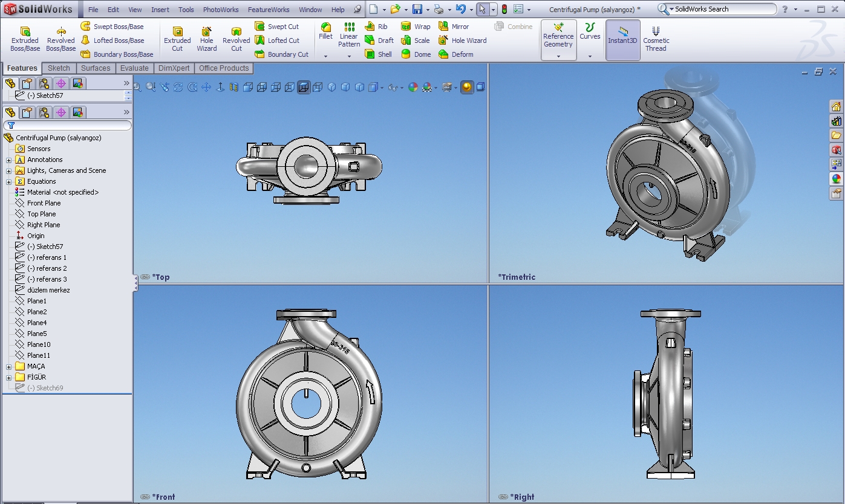Expand the Reference Geometry dropdown
845x504 pixels.
point(558,56)
